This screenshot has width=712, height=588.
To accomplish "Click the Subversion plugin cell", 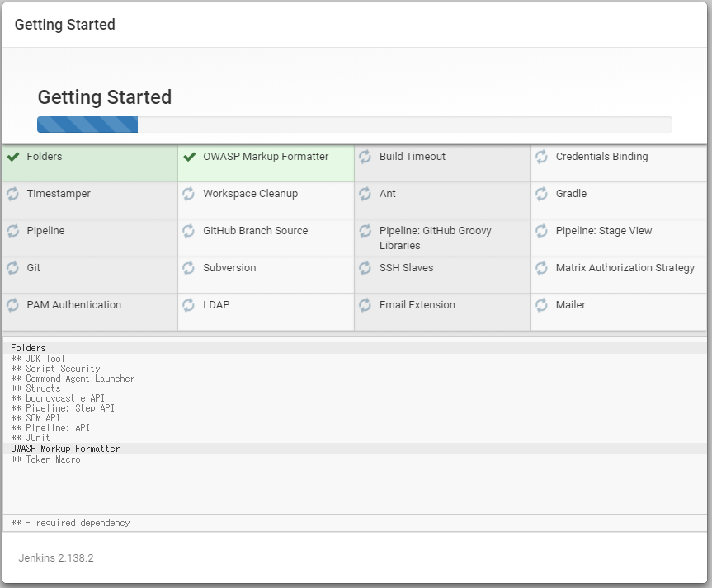I will pos(229,267).
